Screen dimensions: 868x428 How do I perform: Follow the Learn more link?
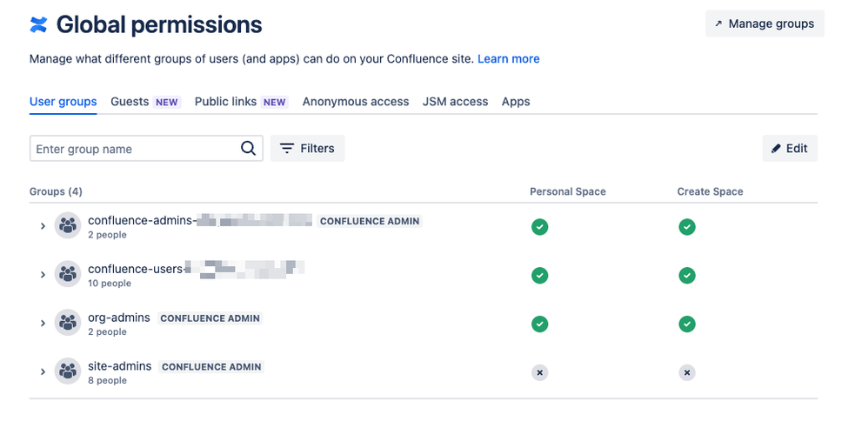coord(509,59)
